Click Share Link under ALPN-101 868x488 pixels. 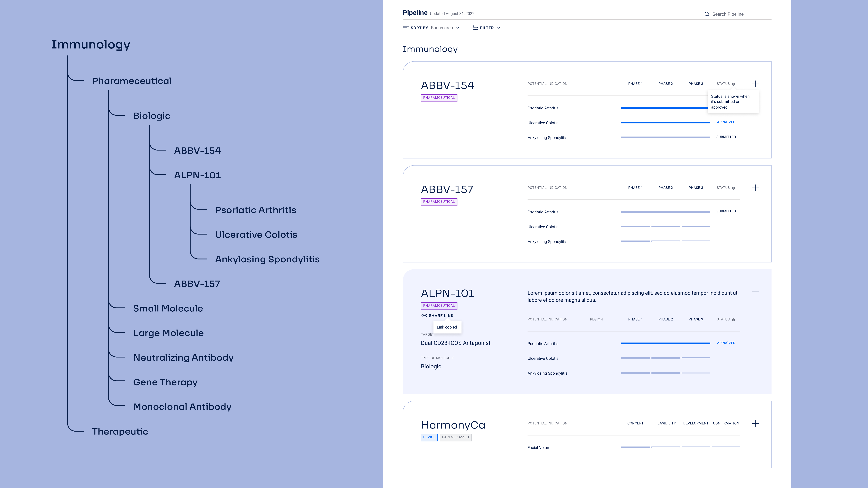[437, 316]
